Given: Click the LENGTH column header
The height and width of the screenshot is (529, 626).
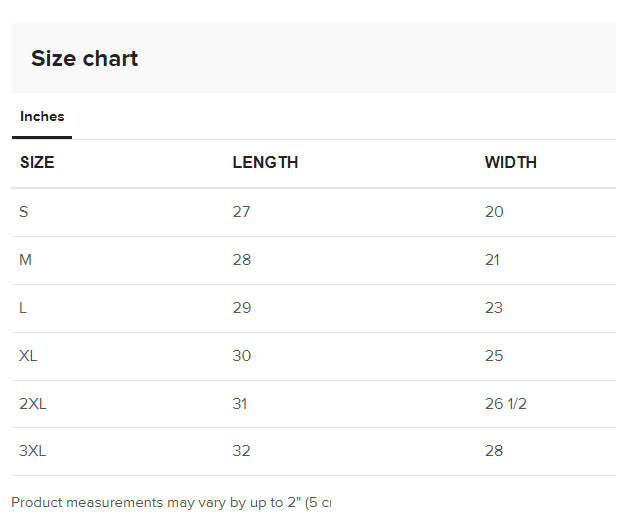Looking at the screenshot, I should tap(265, 162).
